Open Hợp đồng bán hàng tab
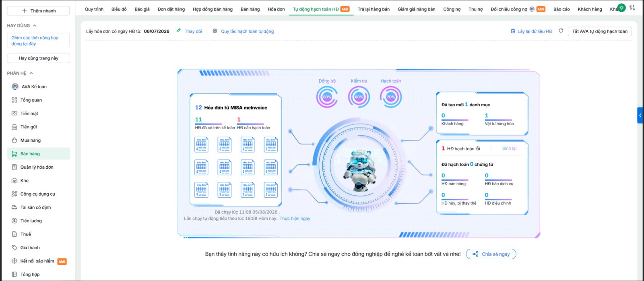This screenshot has height=281, width=644. [213, 9]
